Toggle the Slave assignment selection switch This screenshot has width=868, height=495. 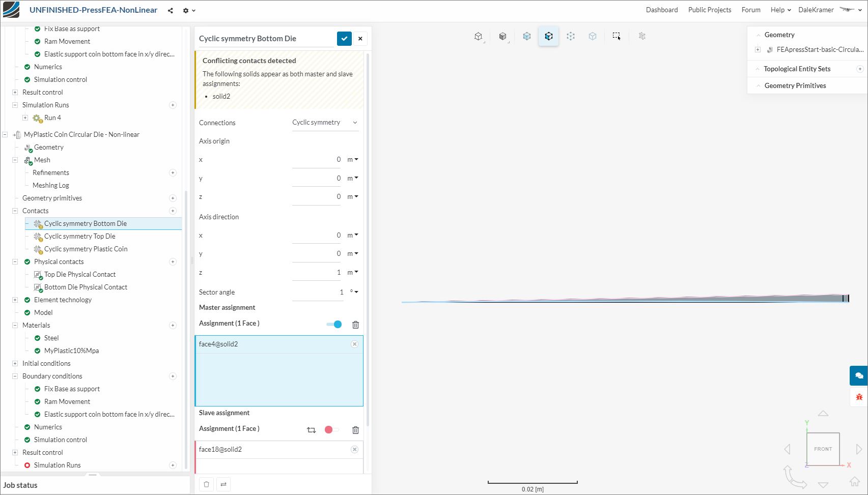[331, 430]
